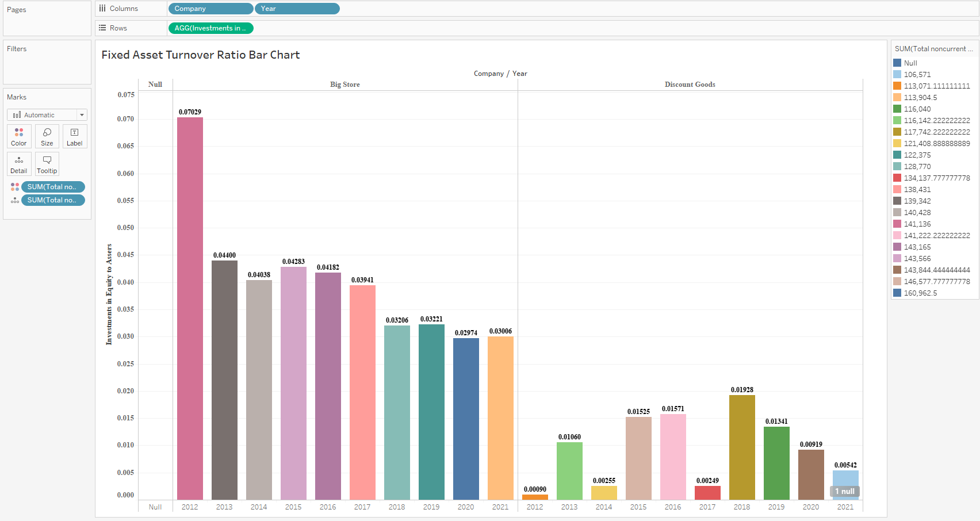The width and height of the screenshot is (980, 521).
Task: Click the Pages shelf
Action: pos(47,18)
